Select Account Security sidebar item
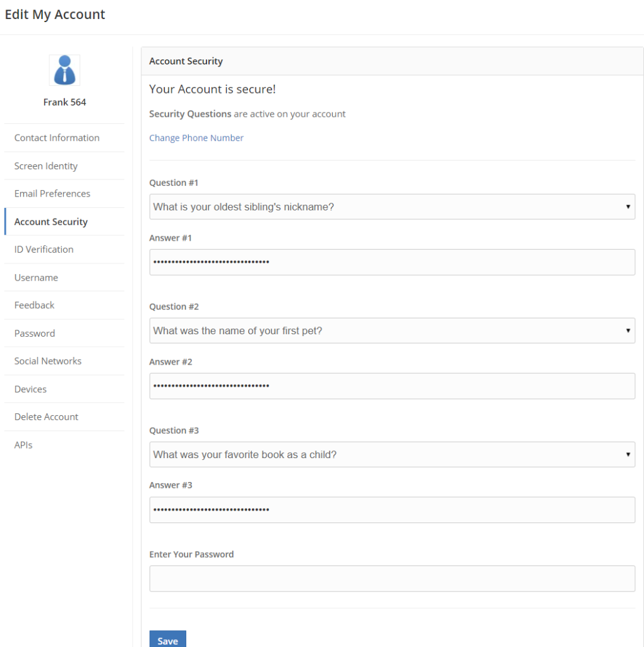 pos(51,222)
